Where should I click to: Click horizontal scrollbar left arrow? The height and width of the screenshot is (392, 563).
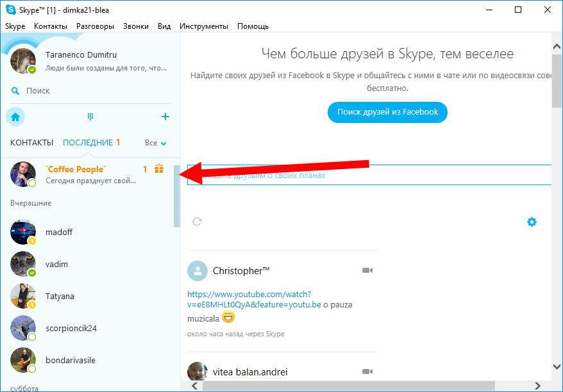[194, 386]
